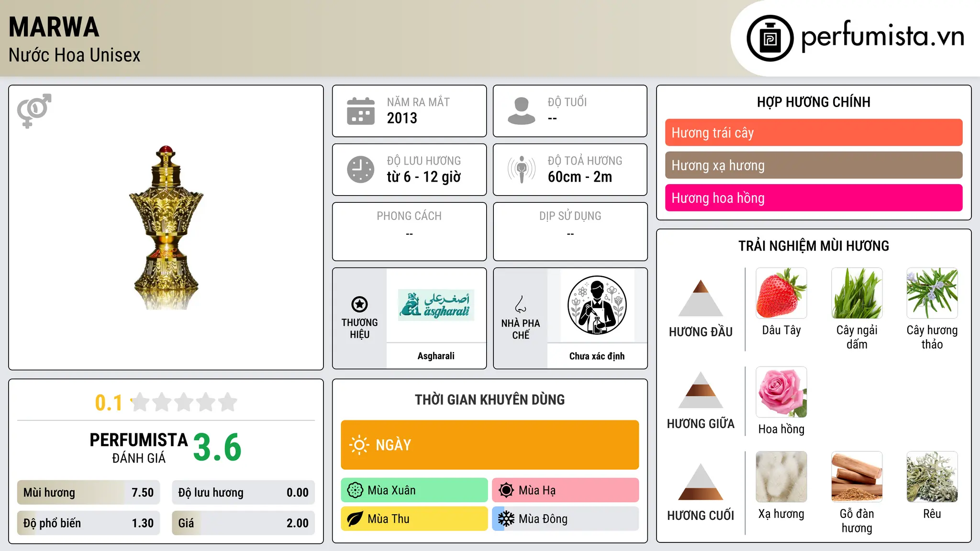Select the Cây hương thảo rosemary image
This screenshot has width=980, height=551.
point(932,293)
